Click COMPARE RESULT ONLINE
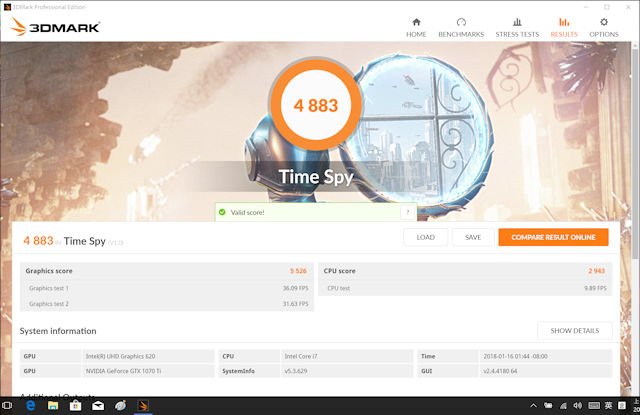The image size is (640, 415). click(553, 237)
